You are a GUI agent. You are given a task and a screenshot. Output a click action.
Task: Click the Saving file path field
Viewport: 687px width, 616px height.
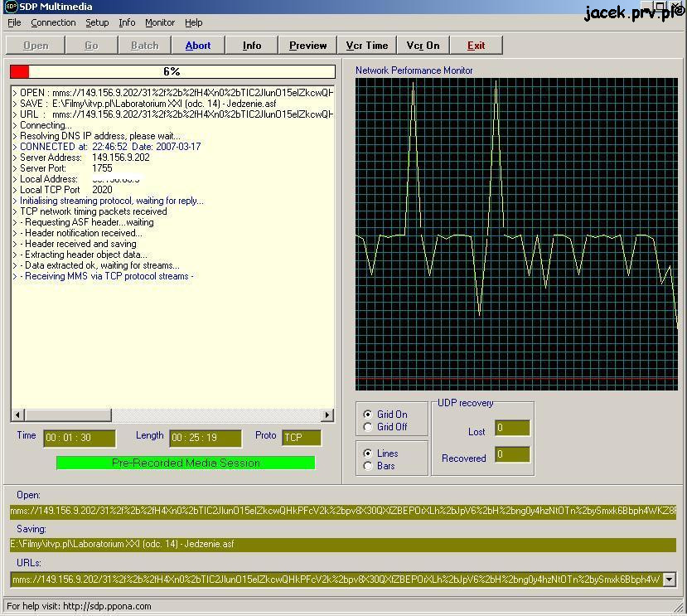343,545
